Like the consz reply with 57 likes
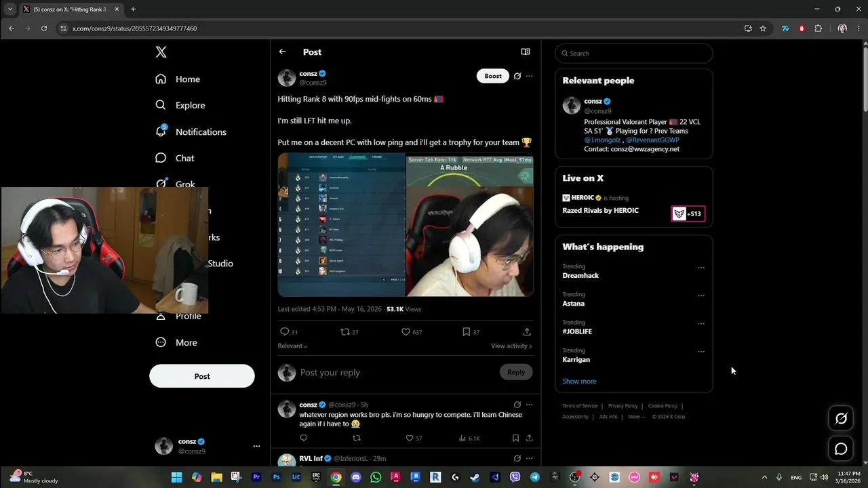This screenshot has height=488, width=868. click(410, 438)
